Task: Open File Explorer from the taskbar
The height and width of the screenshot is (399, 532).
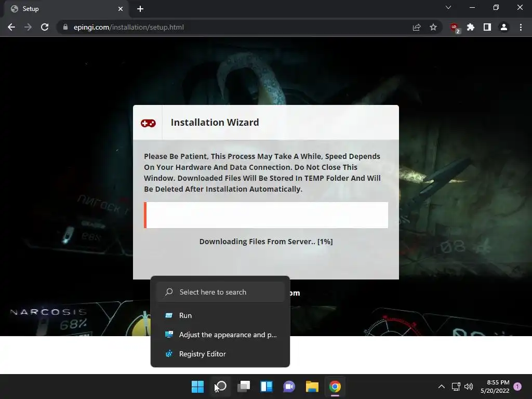Action: coord(312,387)
